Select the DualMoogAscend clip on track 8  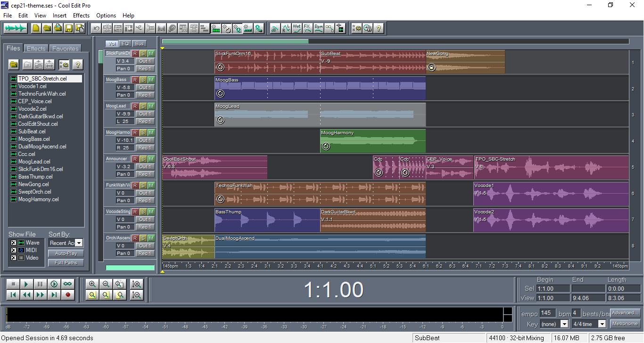click(320, 246)
